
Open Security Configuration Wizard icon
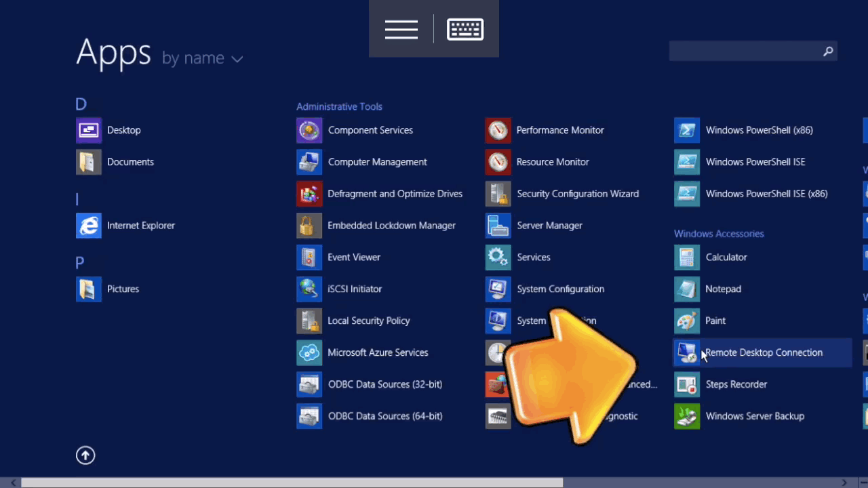498,194
